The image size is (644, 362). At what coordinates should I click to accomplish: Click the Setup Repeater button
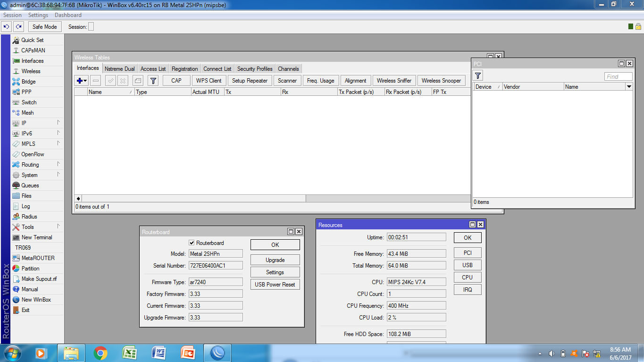tap(250, 81)
